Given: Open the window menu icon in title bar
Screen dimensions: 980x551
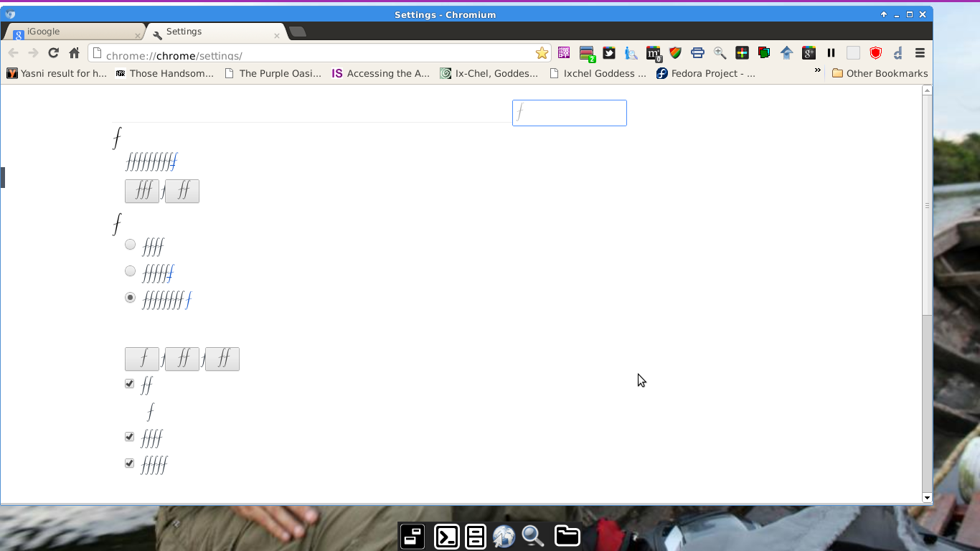Looking at the screenshot, I should pyautogui.click(x=10, y=14).
